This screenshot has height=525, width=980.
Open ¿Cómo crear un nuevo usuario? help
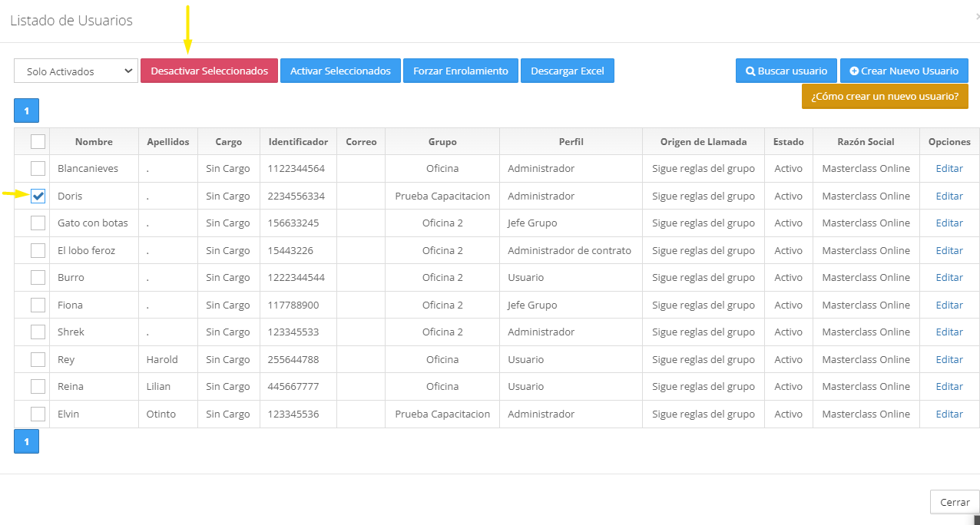(x=884, y=97)
